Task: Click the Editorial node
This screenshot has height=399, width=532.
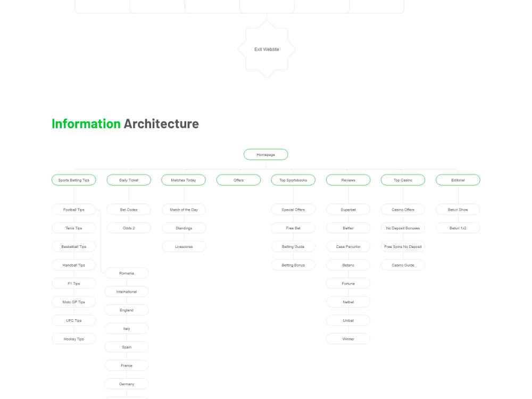Action: point(458,180)
